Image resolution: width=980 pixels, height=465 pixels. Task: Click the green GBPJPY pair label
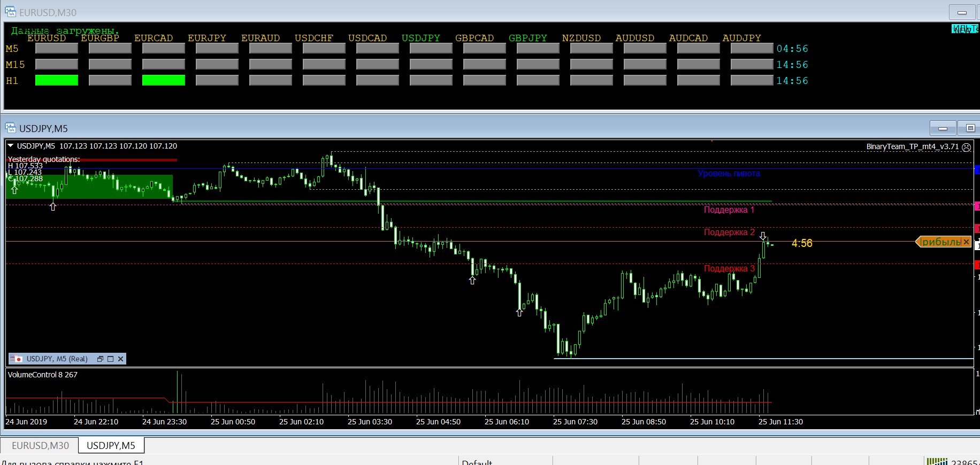pos(528,38)
